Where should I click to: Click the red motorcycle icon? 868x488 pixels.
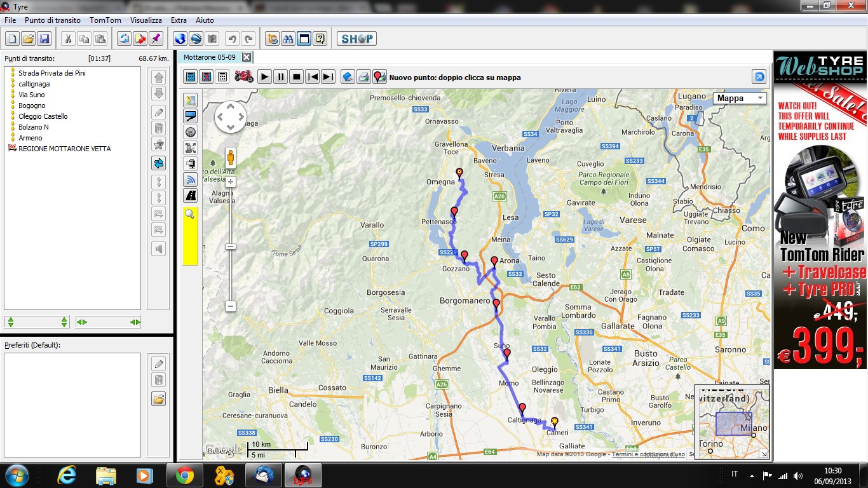(244, 77)
